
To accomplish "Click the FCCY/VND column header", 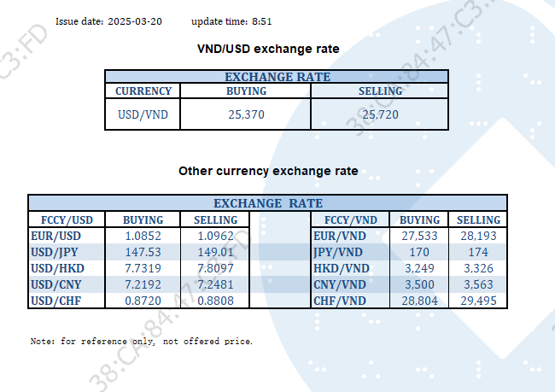I will (x=351, y=219).
